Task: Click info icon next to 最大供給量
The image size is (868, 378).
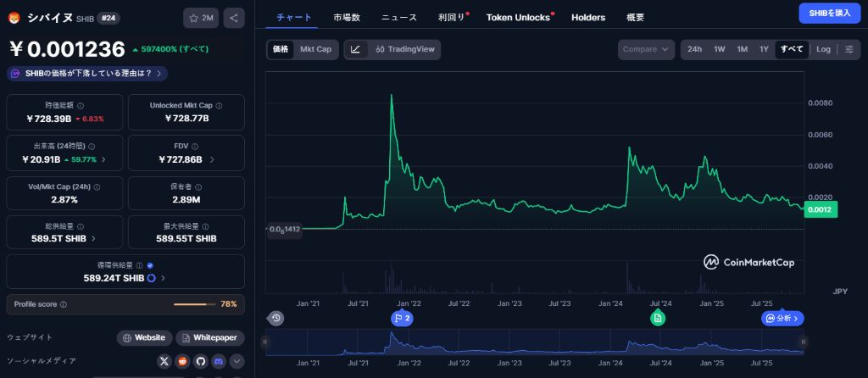Action: [205, 226]
